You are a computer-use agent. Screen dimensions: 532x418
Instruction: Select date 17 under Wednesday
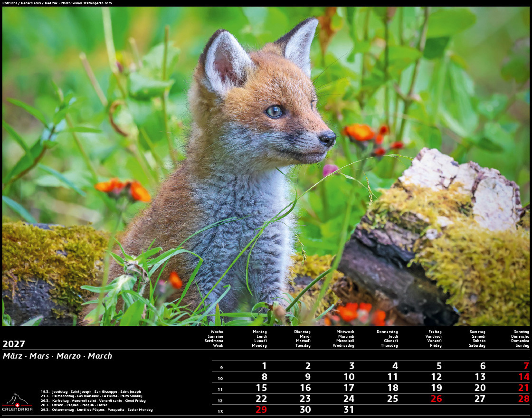click(x=349, y=388)
